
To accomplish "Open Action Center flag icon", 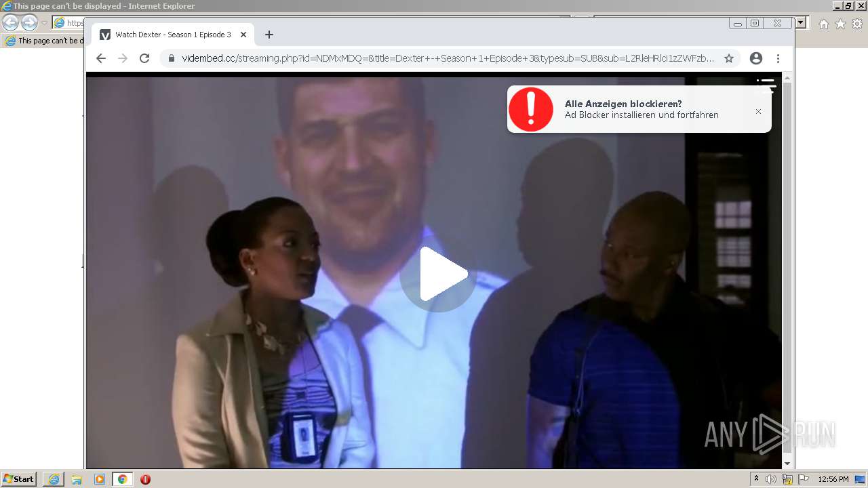I will click(x=804, y=479).
